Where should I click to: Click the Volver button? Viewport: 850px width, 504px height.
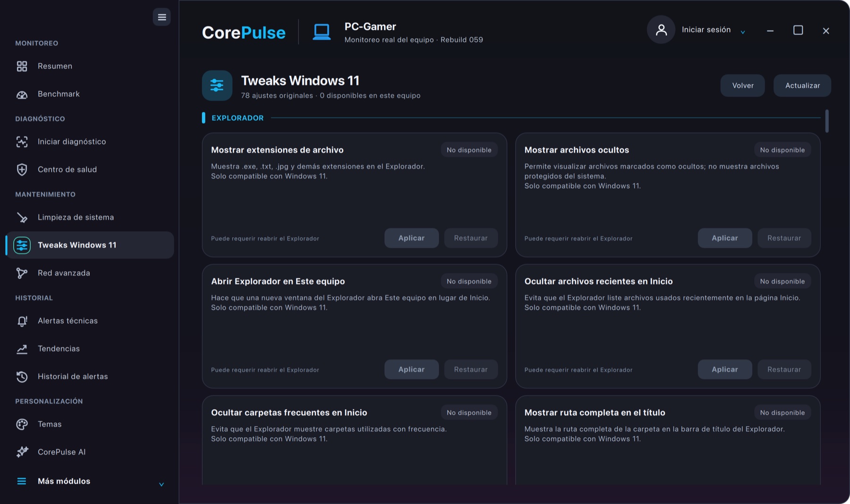[743, 85]
